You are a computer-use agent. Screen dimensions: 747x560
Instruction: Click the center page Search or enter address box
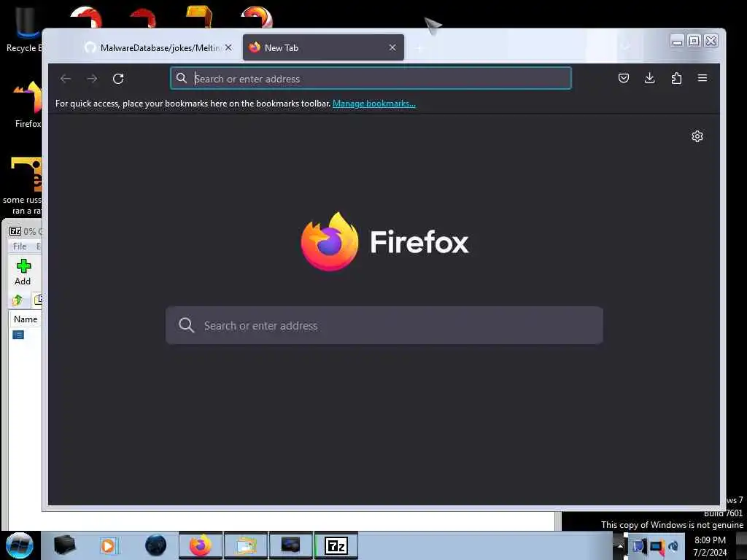(x=384, y=325)
